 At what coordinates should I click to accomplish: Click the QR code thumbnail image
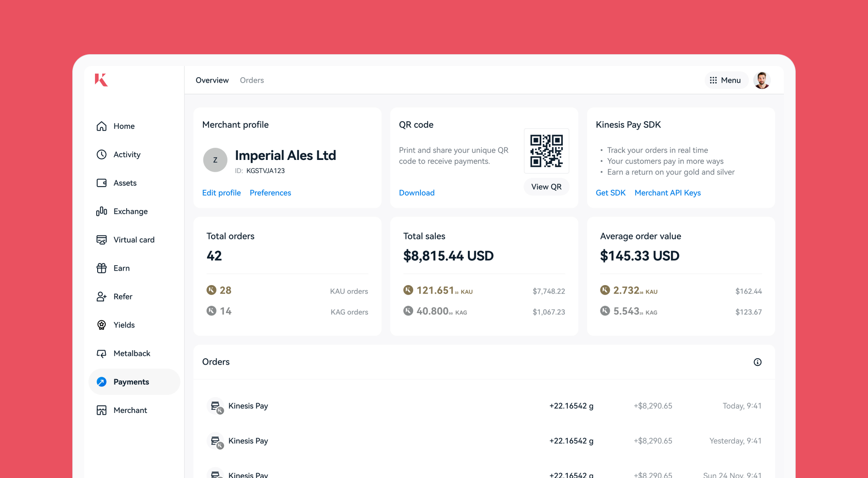pos(546,151)
